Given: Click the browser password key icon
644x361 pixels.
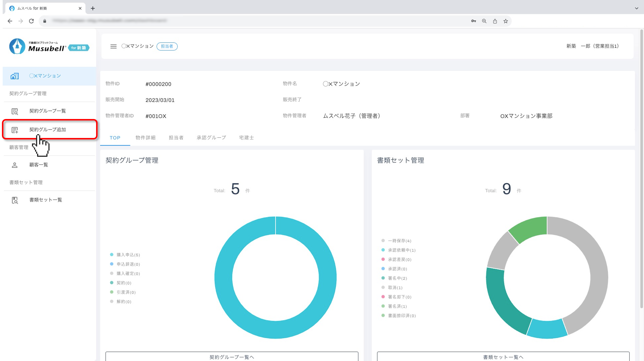Looking at the screenshot, I should pos(473,21).
